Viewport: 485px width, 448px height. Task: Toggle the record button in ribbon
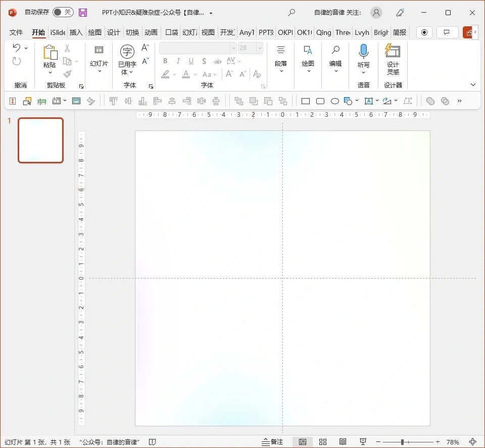point(424,32)
